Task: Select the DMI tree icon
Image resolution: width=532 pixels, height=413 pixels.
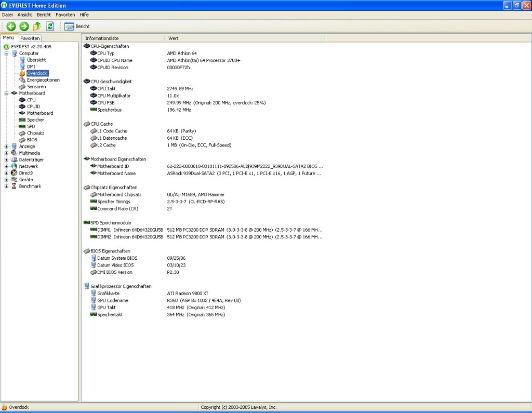Action: click(22, 66)
